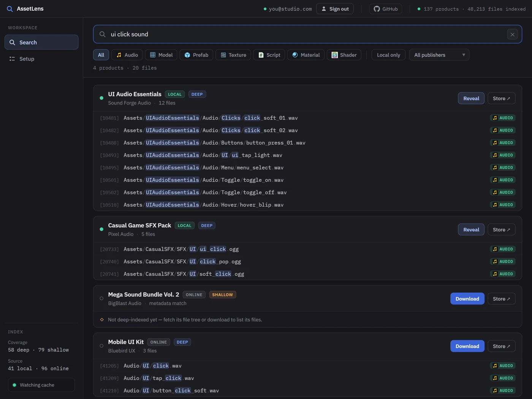Click AUDIO badge on soft_click.ogg row

pyautogui.click(x=502, y=274)
